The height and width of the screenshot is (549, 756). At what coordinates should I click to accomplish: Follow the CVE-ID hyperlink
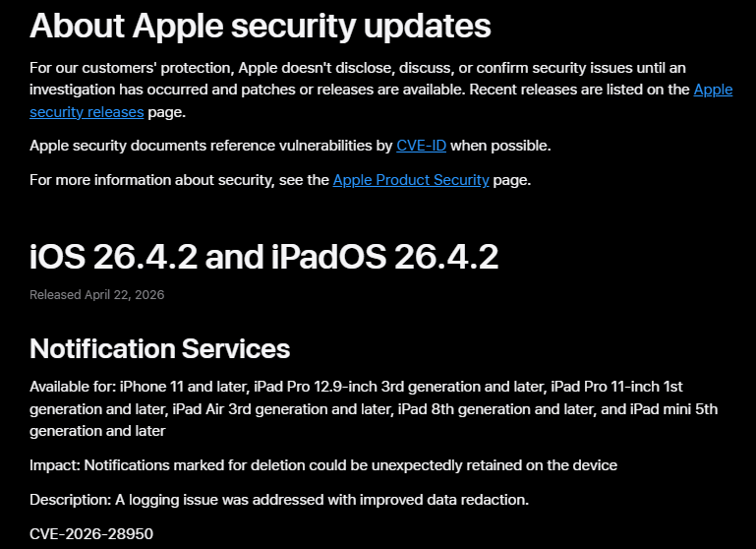(421, 146)
